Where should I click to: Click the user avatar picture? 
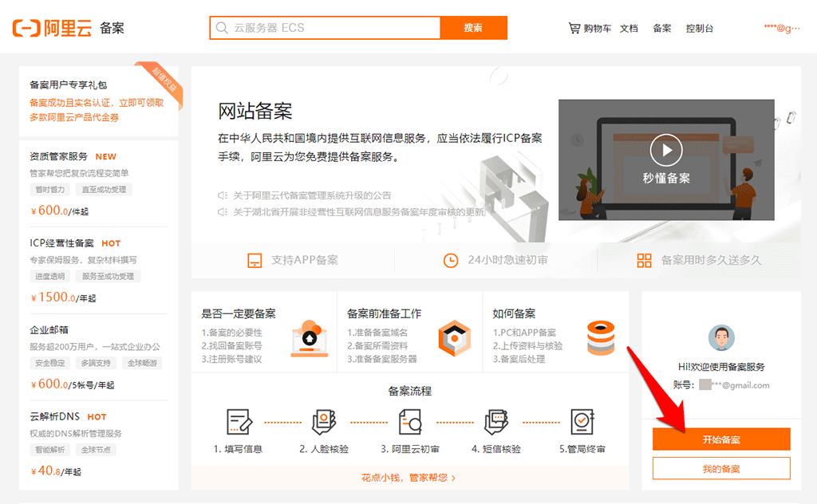pos(721,338)
